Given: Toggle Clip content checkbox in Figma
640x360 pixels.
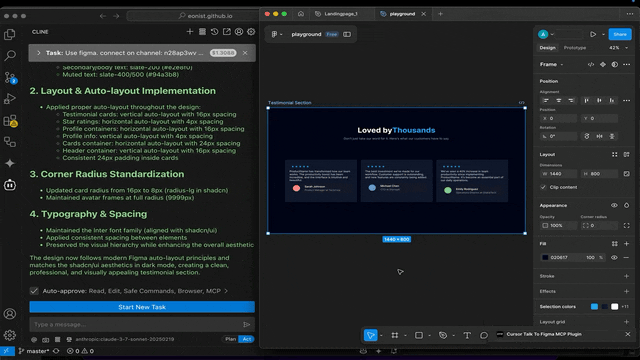Looking at the screenshot, I should point(543,187).
